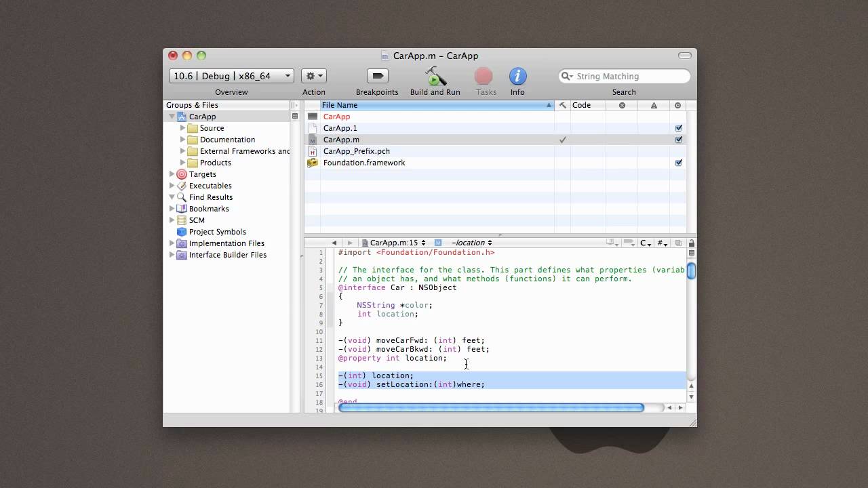Select the Interface Builder Files folder icon
The width and height of the screenshot is (868, 488).
181,255
